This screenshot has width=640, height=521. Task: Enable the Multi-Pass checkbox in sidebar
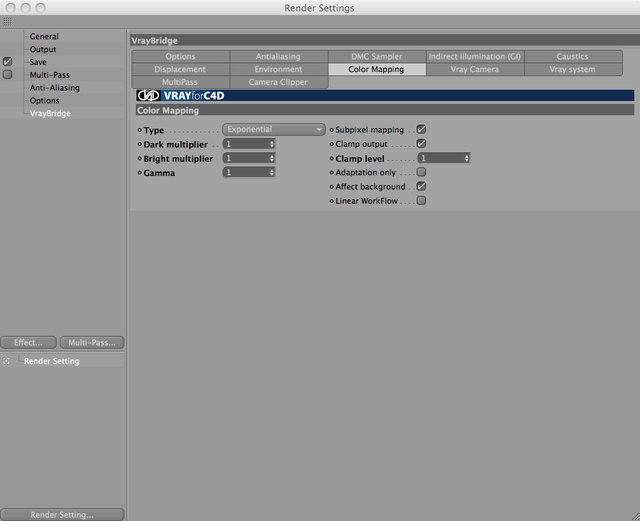[x=7, y=74]
